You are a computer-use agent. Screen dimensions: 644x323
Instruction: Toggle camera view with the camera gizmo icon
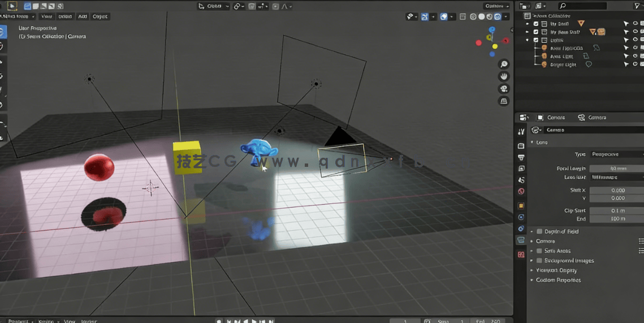(x=504, y=89)
